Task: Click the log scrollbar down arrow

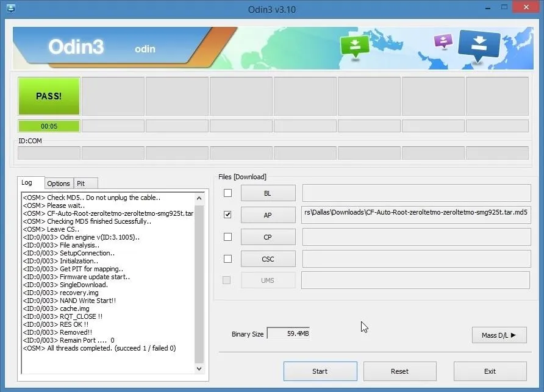Action: (199, 368)
